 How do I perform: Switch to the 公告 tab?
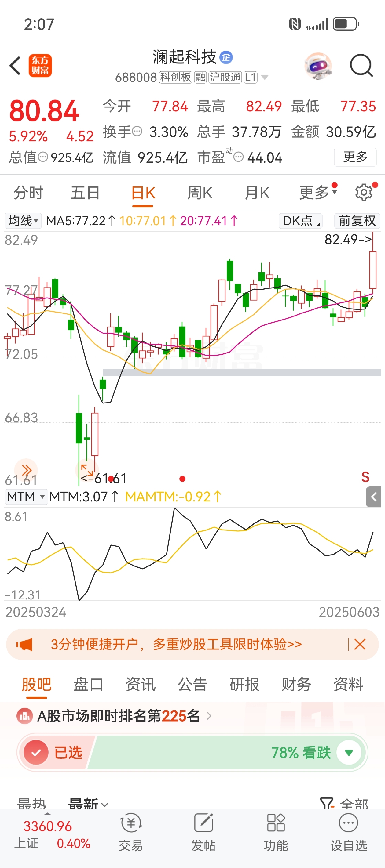tap(192, 685)
